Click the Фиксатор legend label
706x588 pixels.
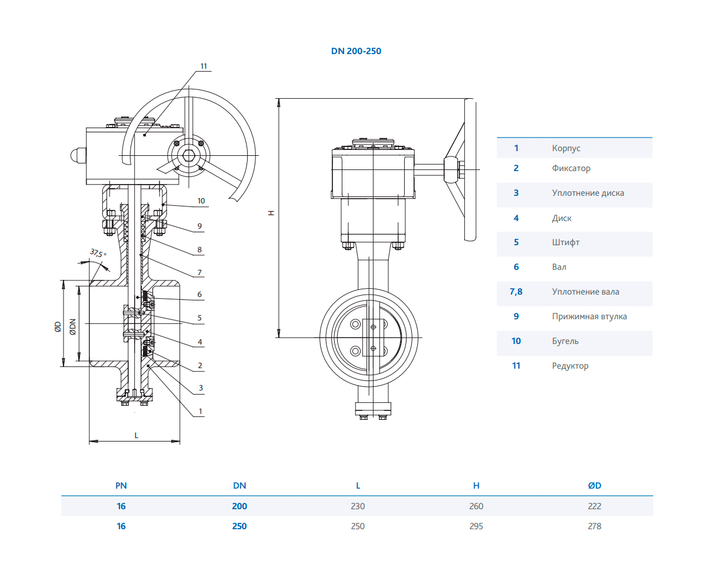tap(571, 168)
